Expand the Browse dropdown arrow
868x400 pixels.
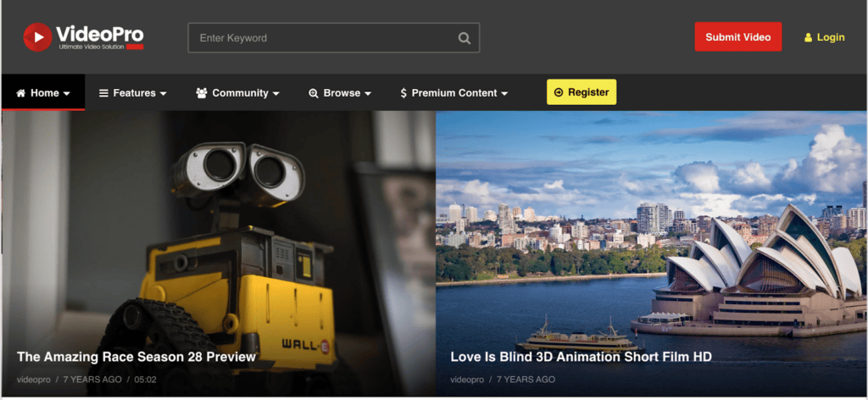tap(368, 93)
